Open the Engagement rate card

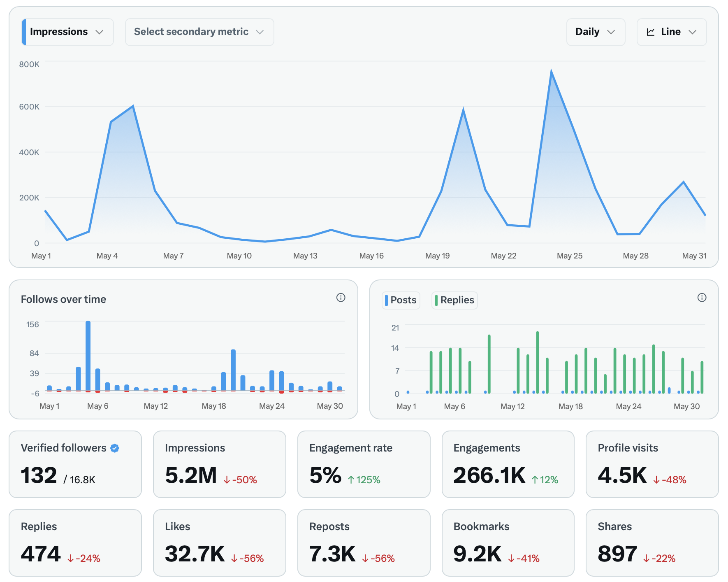pyautogui.click(x=364, y=464)
